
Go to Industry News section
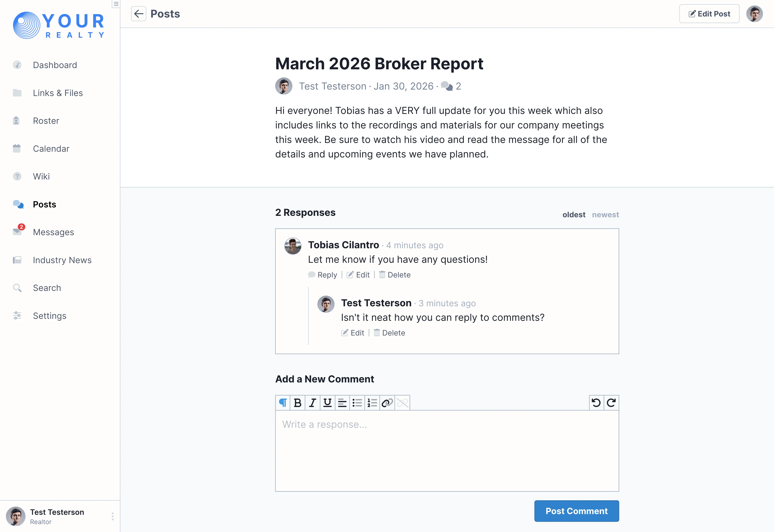pyautogui.click(x=62, y=260)
